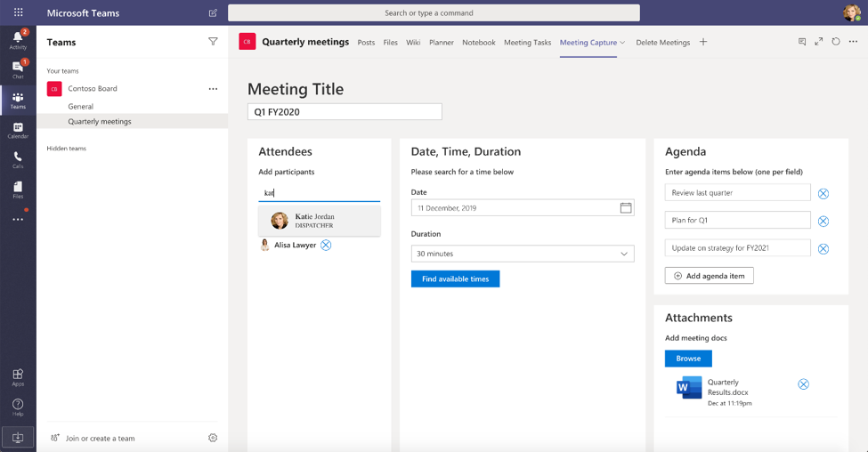This screenshot has width=868, height=452.
Task: Switch to the Planner tab
Action: [x=441, y=43]
